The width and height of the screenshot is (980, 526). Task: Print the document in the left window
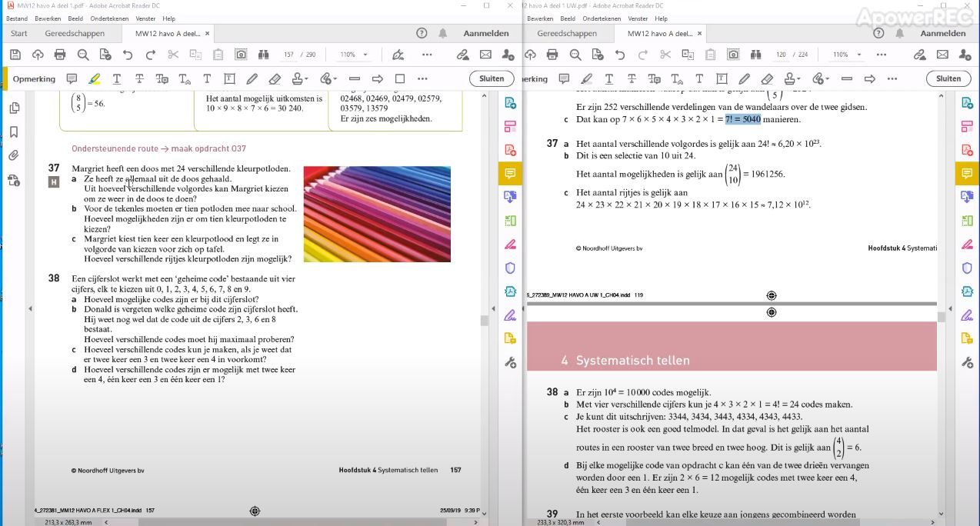[60, 55]
